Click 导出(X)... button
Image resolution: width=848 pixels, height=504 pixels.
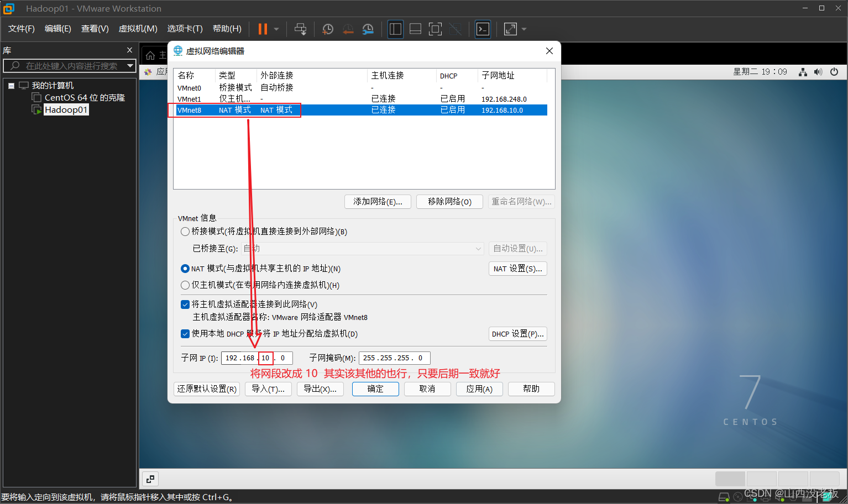pos(320,389)
